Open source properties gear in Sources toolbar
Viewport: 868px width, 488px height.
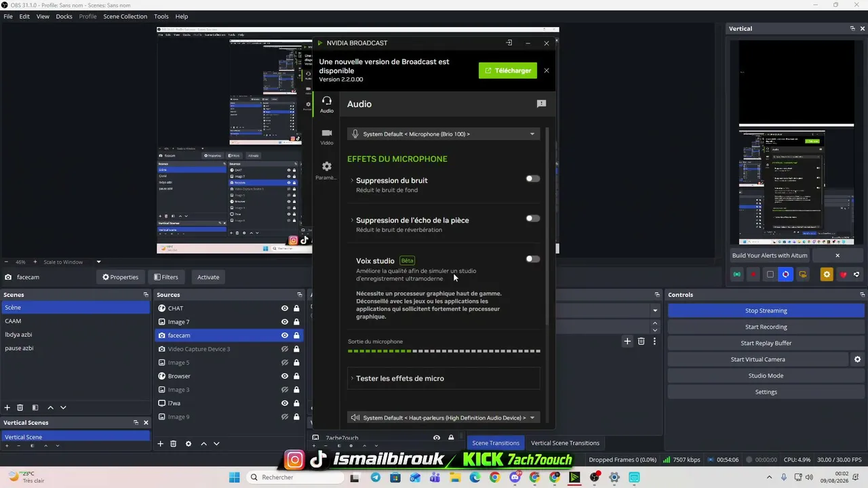[x=189, y=444]
